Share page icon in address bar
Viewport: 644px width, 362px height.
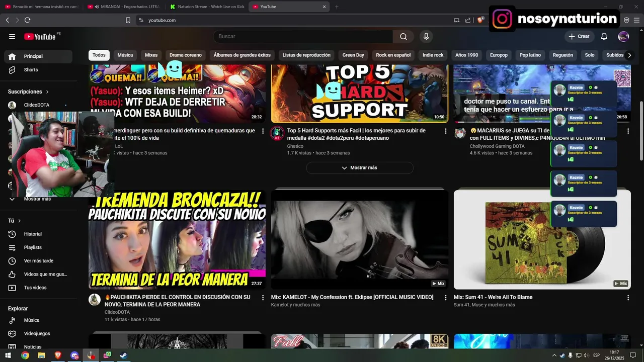point(468,20)
